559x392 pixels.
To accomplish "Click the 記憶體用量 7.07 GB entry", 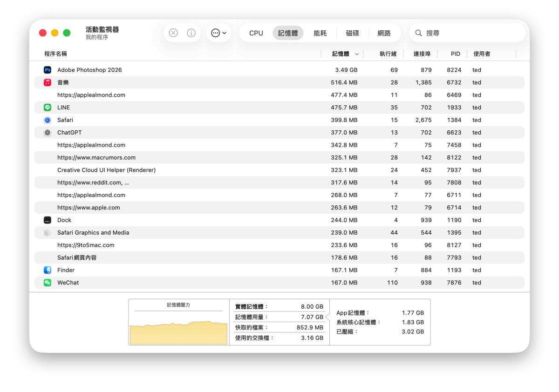I will tap(279, 317).
